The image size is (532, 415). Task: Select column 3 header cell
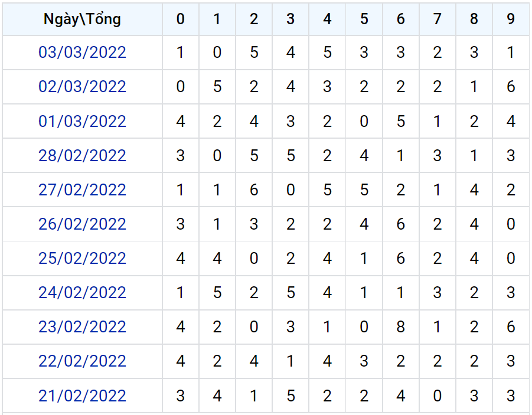click(291, 19)
